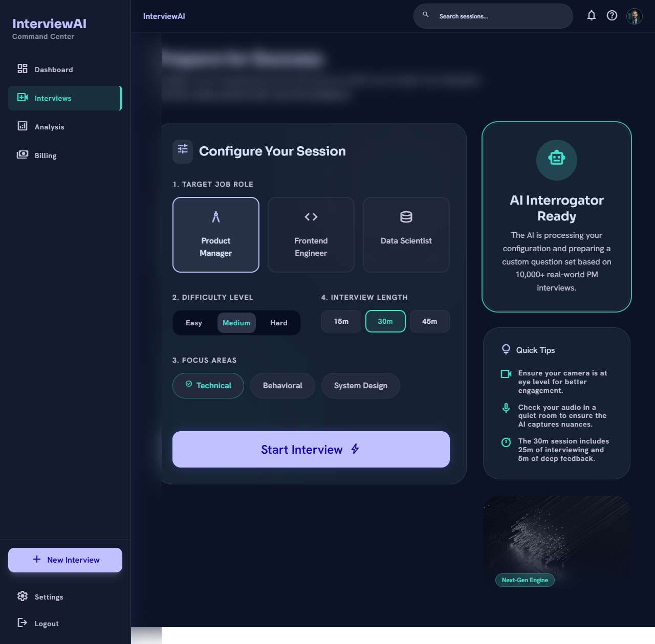
Task: Open the Interviews sidebar item
Action: [x=65, y=98]
